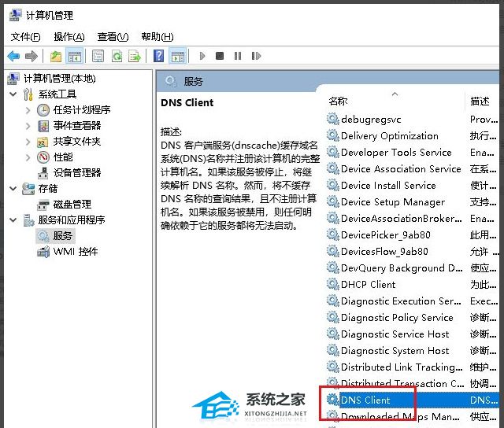Select 共享文件夹 in the tree
Screen dimensions: 504x428
(x=77, y=142)
